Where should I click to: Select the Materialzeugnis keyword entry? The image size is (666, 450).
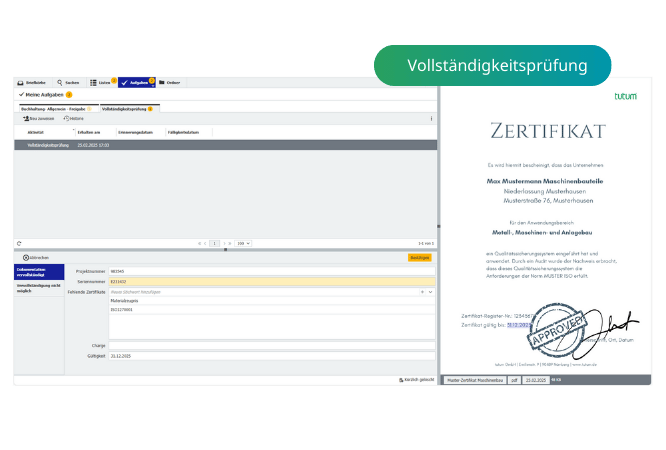pos(272,301)
